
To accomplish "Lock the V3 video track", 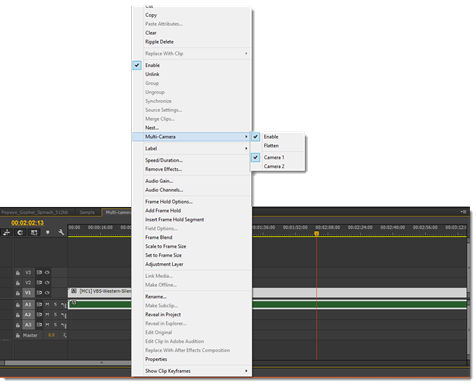I will [x=18, y=273].
